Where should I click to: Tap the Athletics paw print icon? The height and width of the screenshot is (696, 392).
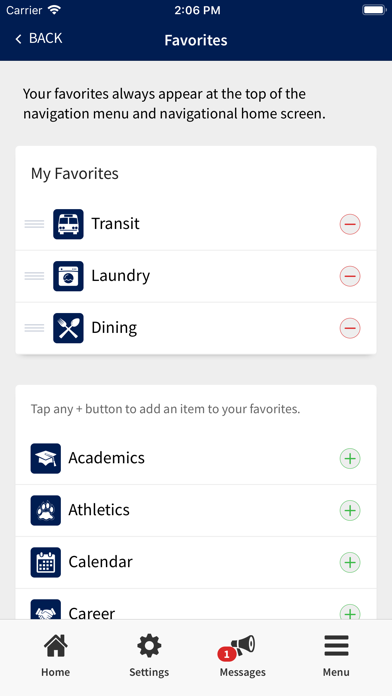tap(46, 510)
